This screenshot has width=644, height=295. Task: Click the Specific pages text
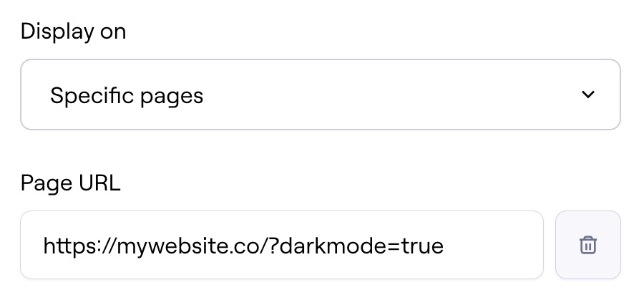pos(127,95)
